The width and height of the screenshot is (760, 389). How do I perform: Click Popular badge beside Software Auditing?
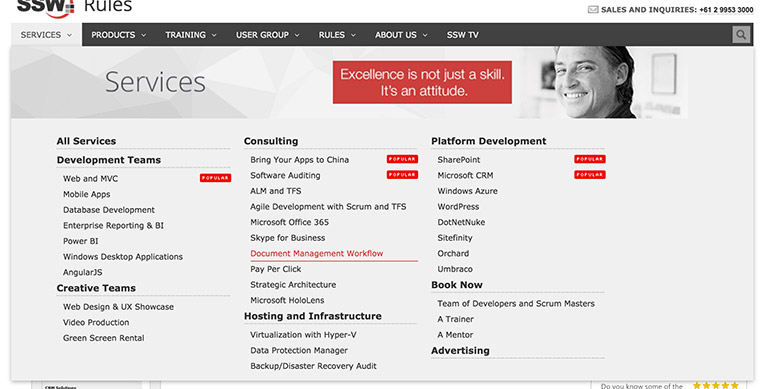[402, 175]
